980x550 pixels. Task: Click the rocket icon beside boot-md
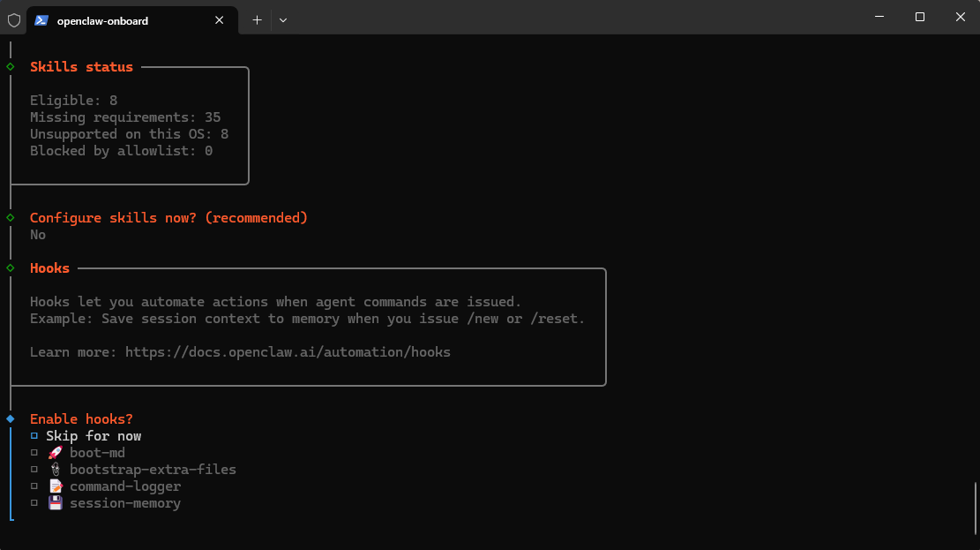coord(55,453)
